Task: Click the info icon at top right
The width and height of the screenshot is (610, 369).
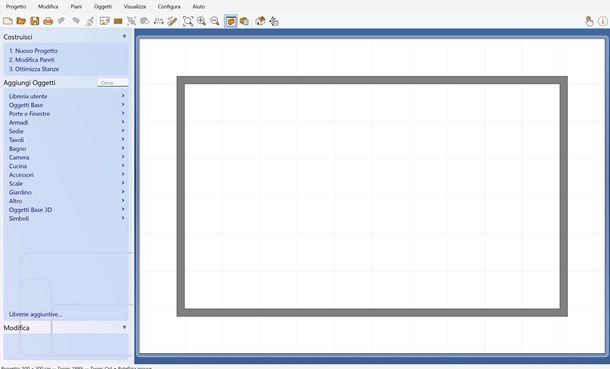Action: click(x=603, y=21)
